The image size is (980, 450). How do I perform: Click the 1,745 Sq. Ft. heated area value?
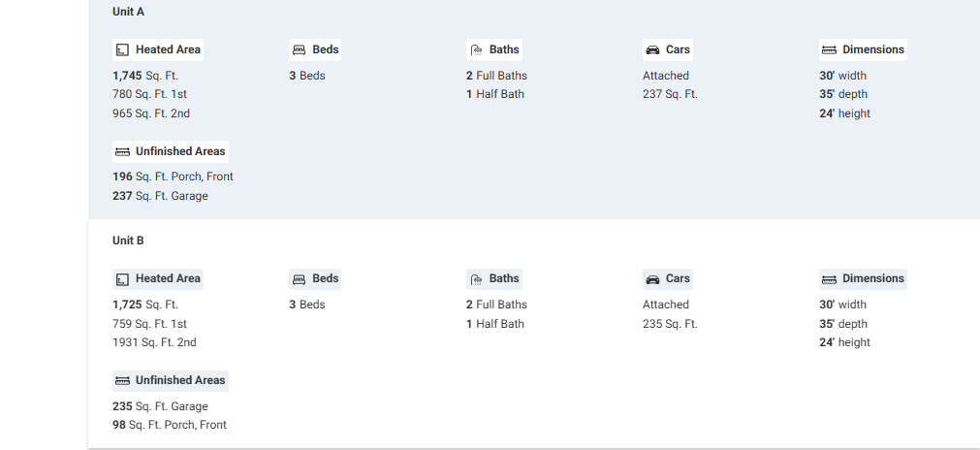coord(145,76)
